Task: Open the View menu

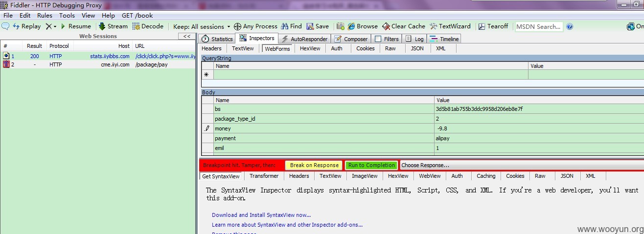Action: [88, 16]
